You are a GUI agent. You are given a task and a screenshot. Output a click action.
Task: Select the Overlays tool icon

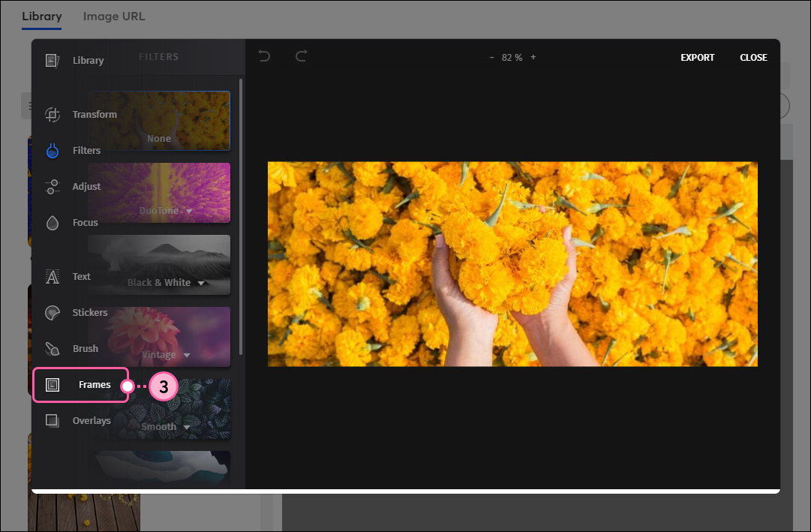(53, 421)
